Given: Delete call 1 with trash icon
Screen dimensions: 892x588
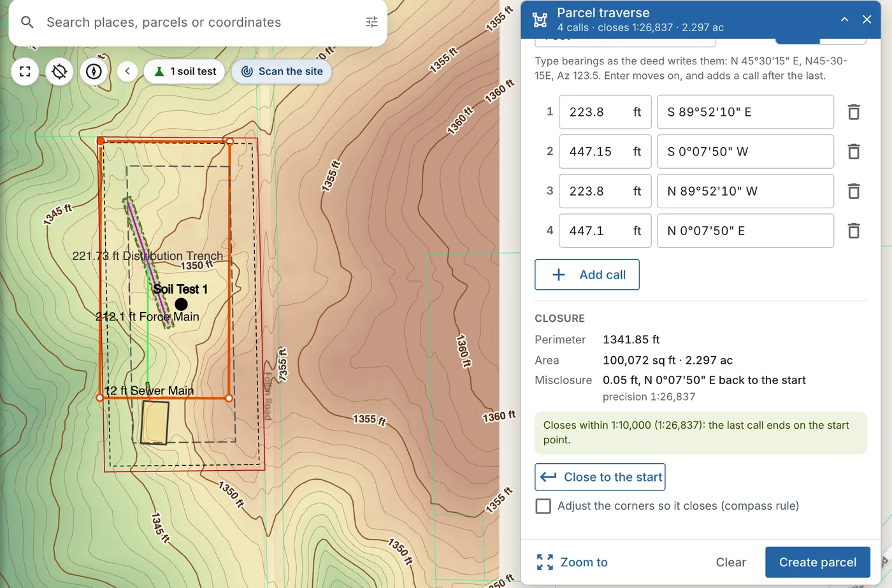Looking at the screenshot, I should coord(854,112).
